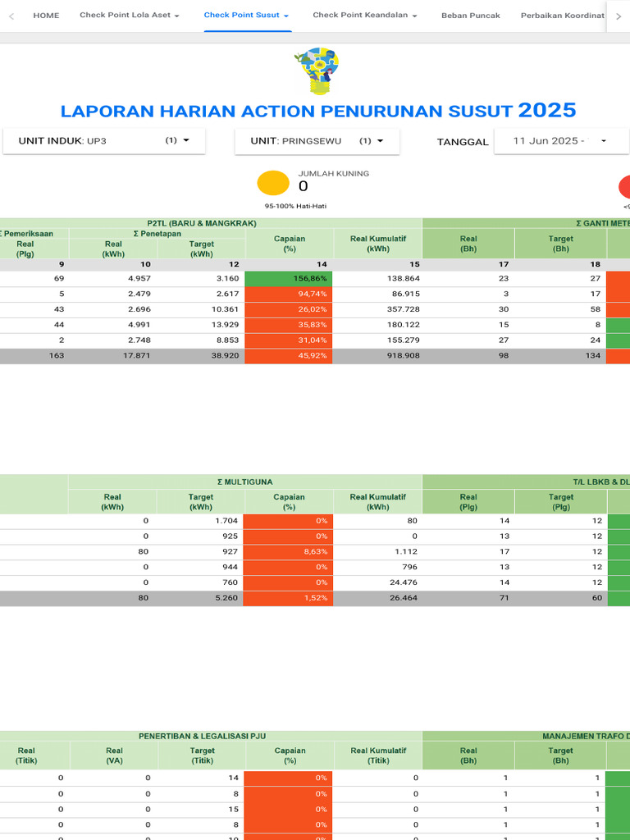630x840 pixels.
Task: Expand Check Point Susut menu
Action: [x=246, y=15]
